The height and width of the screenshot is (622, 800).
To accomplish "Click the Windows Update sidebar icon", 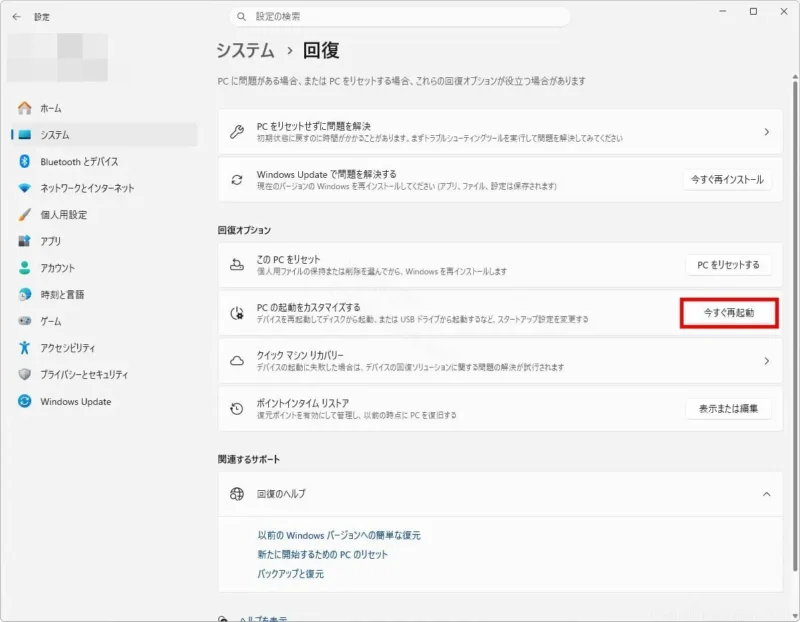I will pyautogui.click(x=24, y=401).
